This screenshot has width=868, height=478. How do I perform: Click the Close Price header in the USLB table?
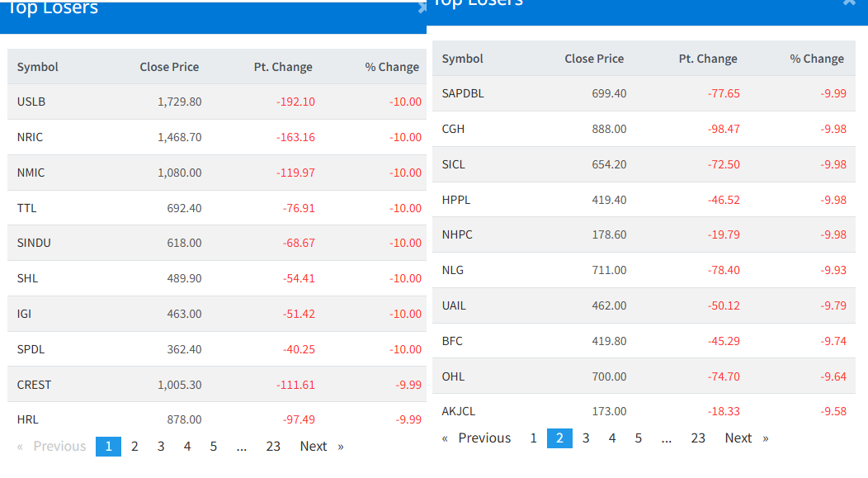tap(169, 67)
